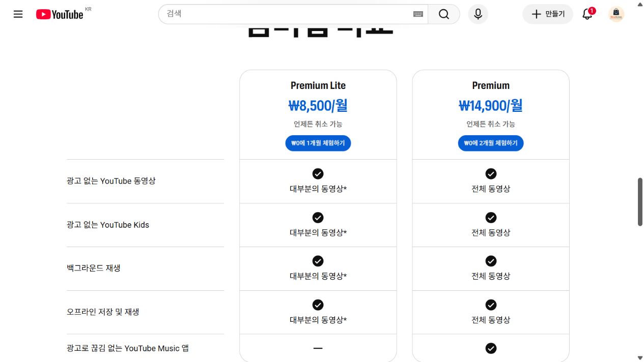
Task: Click Premium check for 오프라인 저장
Action: [x=491, y=305]
